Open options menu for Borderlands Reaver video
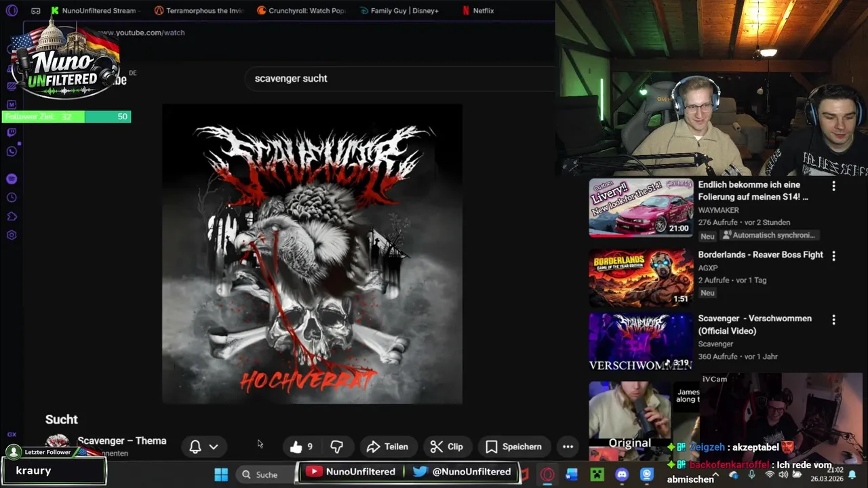Viewport: 868px width, 488px height. click(833, 256)
